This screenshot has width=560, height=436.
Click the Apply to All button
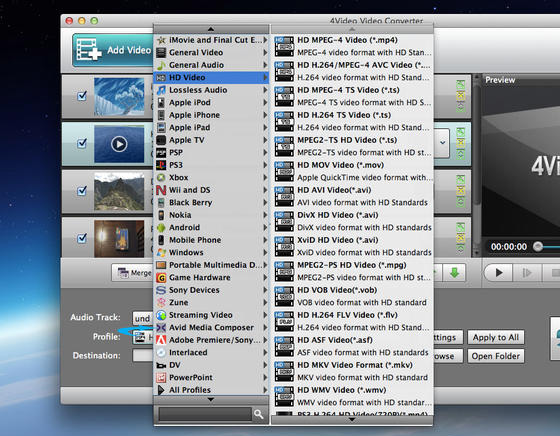[496, 337]
